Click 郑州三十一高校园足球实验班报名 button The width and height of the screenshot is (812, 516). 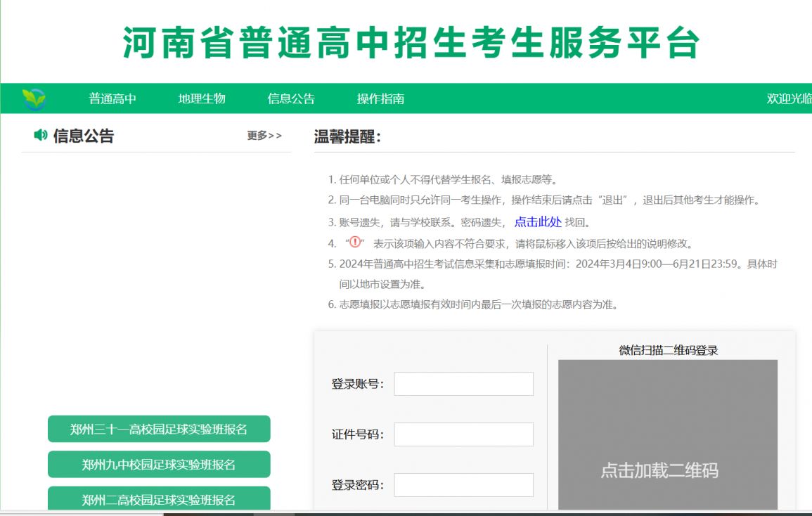click(x=158, y=429)
